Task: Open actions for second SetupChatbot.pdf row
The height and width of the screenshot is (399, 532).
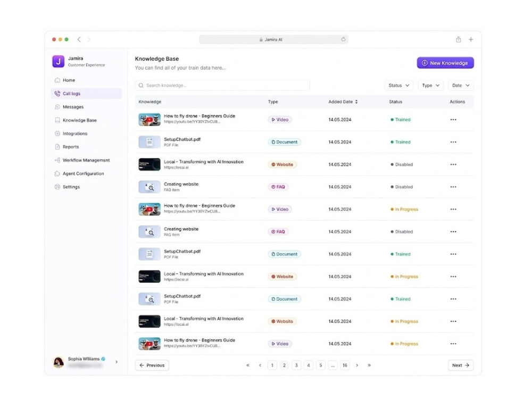Action: (453, 254)
